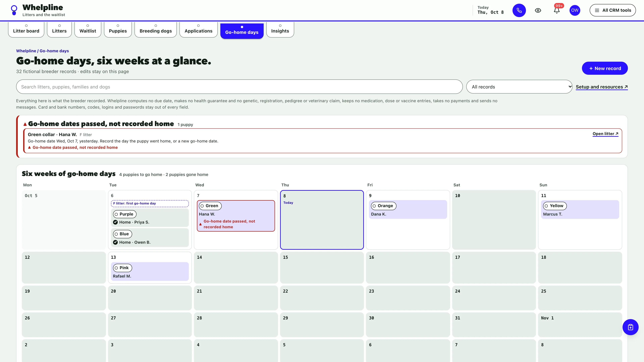Click the floating clipboard add button
This screenshot has width=644, height=362.
(x=630, y=327)
